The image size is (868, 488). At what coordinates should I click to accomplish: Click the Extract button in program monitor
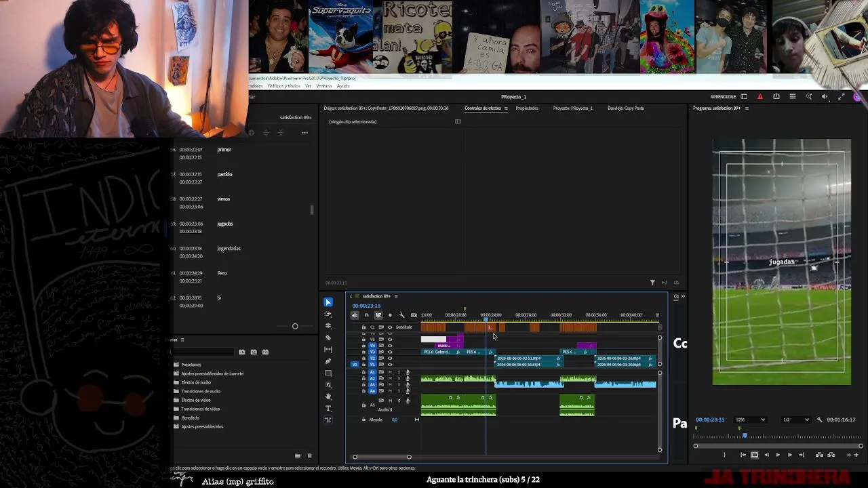(831, 455)
